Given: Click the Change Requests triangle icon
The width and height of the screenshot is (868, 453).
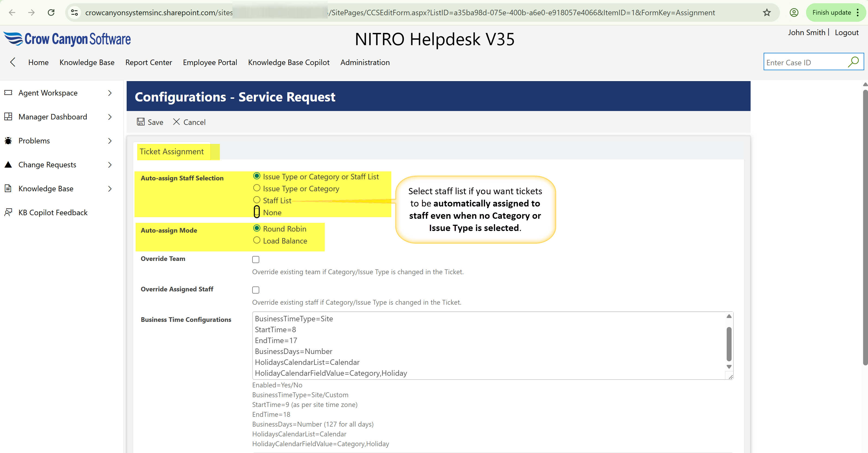Looking at the screenshot, I should point(8,165).
